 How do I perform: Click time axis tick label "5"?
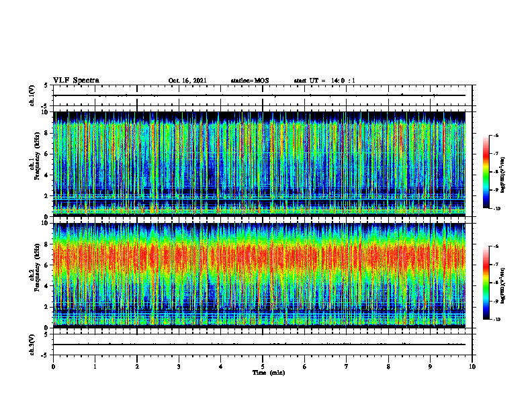click(263, 367)
